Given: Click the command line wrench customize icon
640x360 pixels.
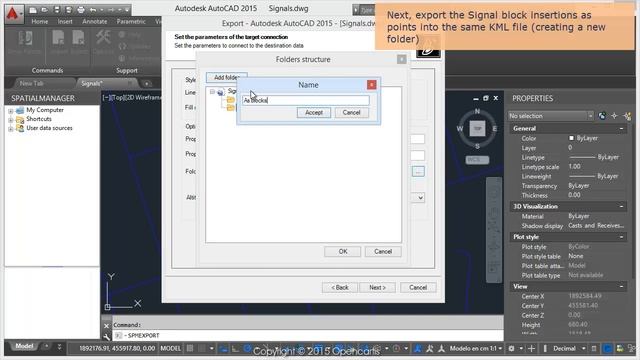Looking at the screenshot, I should coord(107,336).
